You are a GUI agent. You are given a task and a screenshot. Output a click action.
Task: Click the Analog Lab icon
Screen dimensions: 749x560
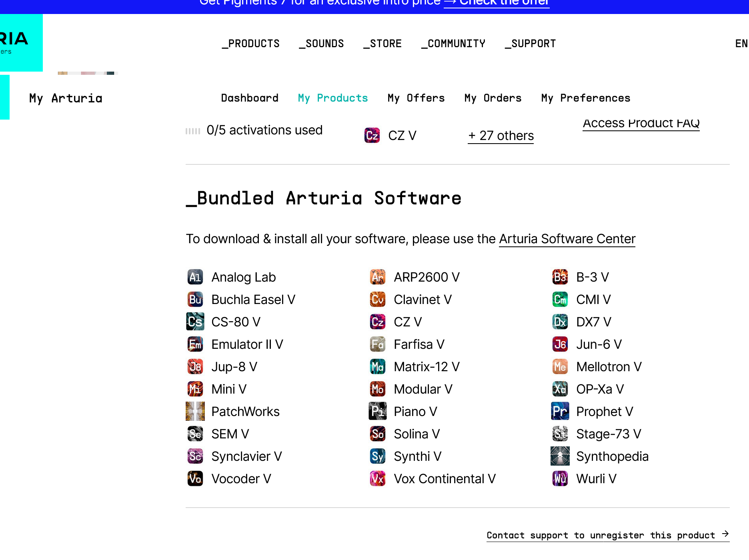point(195,277)
